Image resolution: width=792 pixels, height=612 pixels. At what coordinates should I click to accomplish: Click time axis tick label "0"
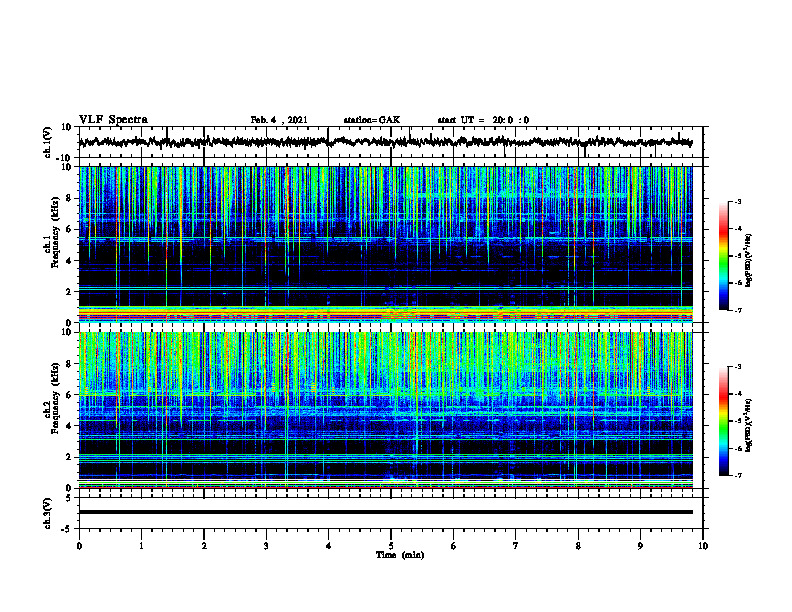click(79, 546)
